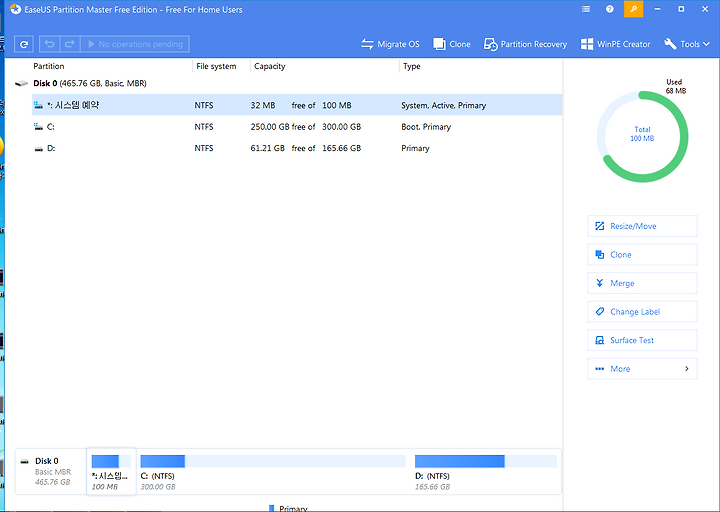This screenshot has height=512, width=720.
Task: Launch Partition Recovery
Action: pyautogui.click(x=525, y=44)
